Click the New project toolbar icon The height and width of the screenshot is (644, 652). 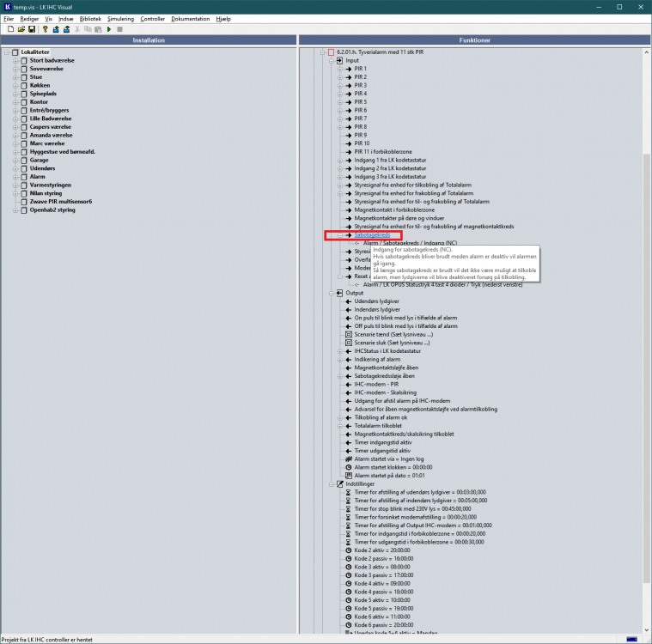(x=10, y=29)
